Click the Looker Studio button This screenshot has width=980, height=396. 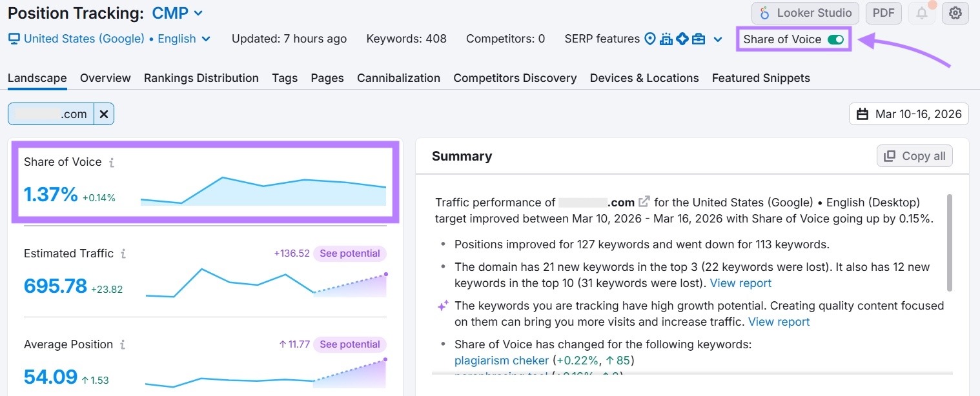click(x=804, y=12)
